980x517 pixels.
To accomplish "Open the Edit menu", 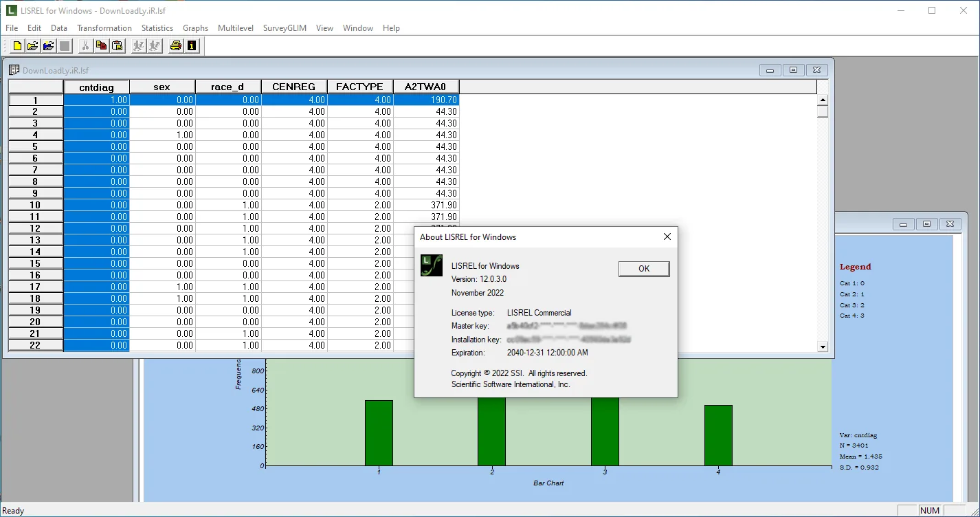I will pos(34,28).
